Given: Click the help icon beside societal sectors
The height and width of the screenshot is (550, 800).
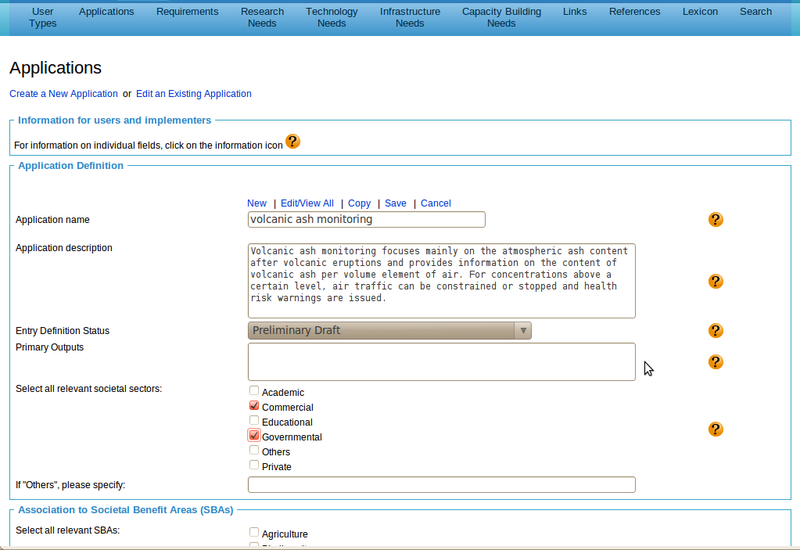Looking at the screenshot, I should click(x=715, y=429).
